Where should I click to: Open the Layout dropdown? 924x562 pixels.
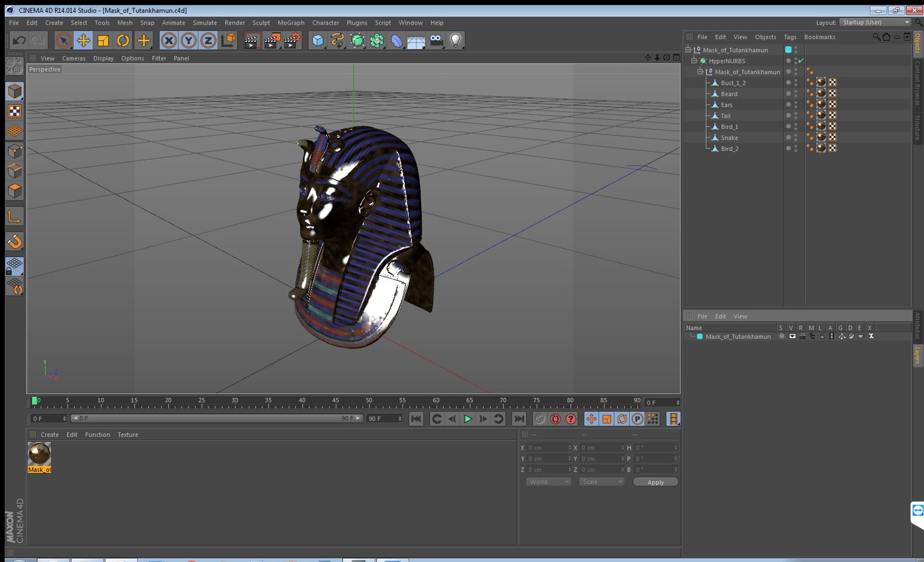[876, 22]
